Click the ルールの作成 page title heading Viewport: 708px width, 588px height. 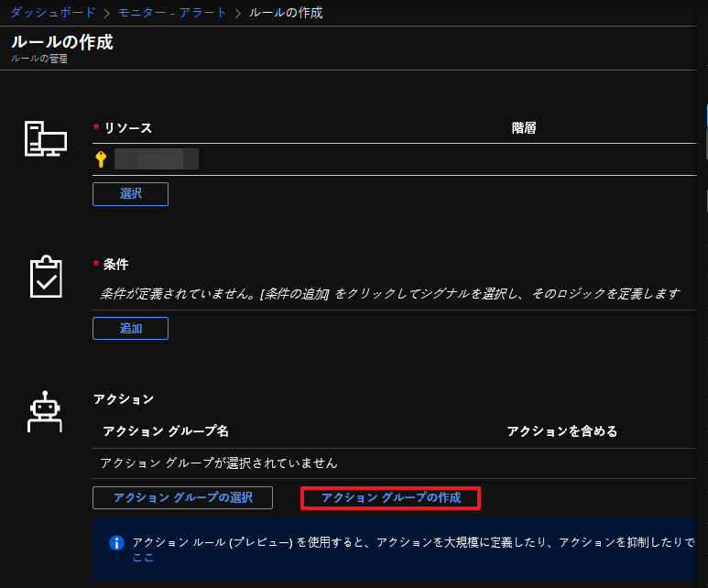pos(62,42)
